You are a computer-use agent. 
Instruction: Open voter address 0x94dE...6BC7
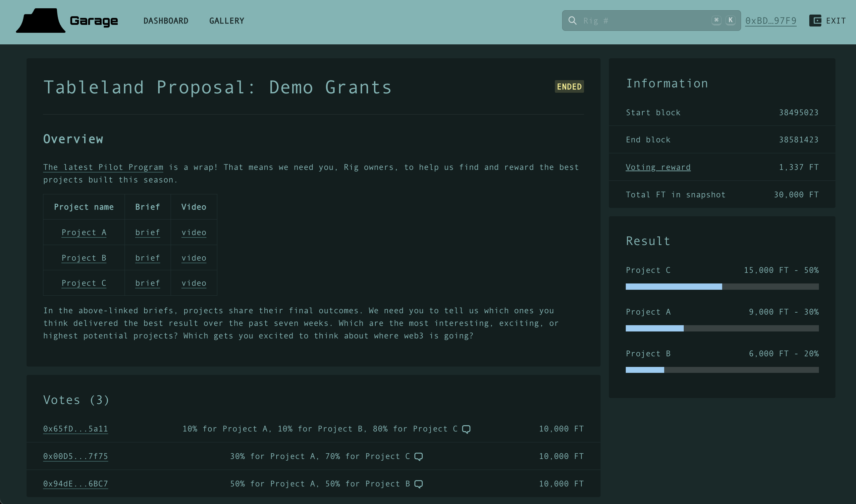pyautogui.click(x=76, y=484)
